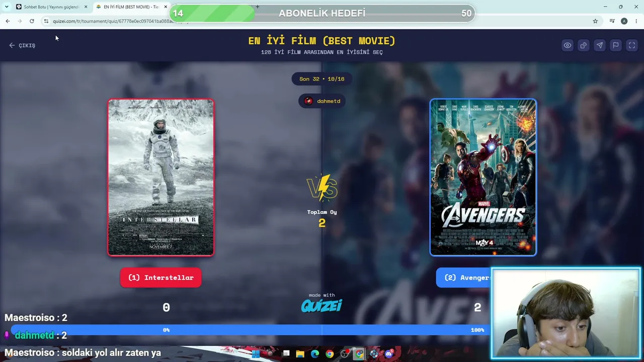The width and height of the screenshot is (644, 362).
Task: Click the 'Maestroiso : 2' chat vote line
Action: point(36,318)
